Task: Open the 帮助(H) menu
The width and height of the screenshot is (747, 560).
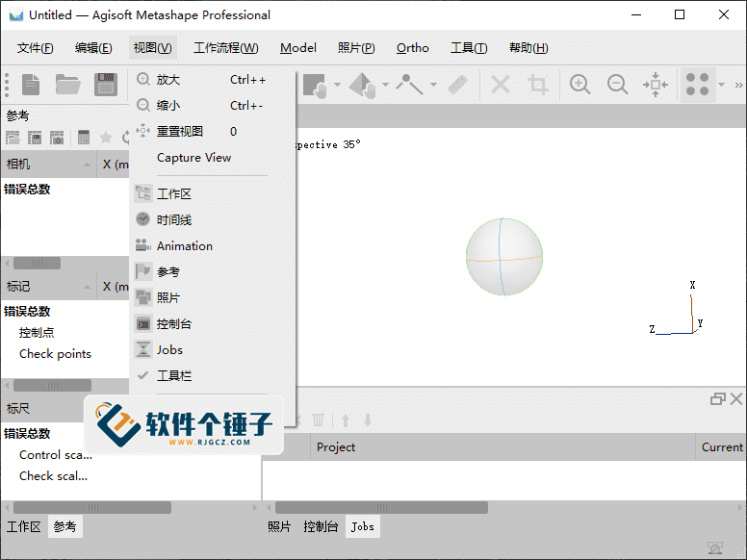Action: (528, 48)
